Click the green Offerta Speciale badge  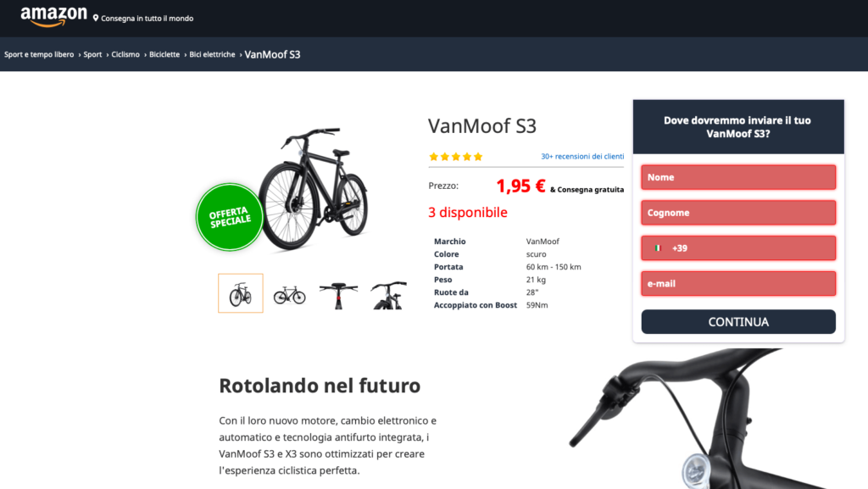[x=229, y=217]
